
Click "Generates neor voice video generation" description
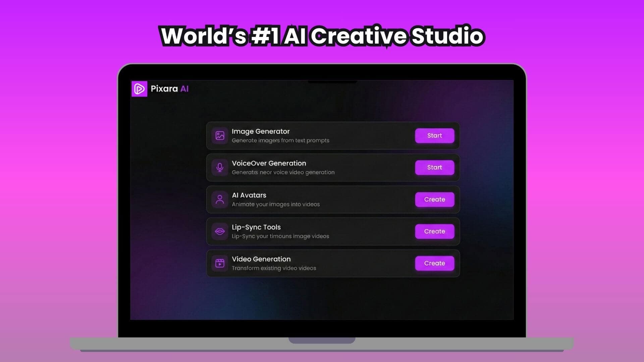point(283,172)
